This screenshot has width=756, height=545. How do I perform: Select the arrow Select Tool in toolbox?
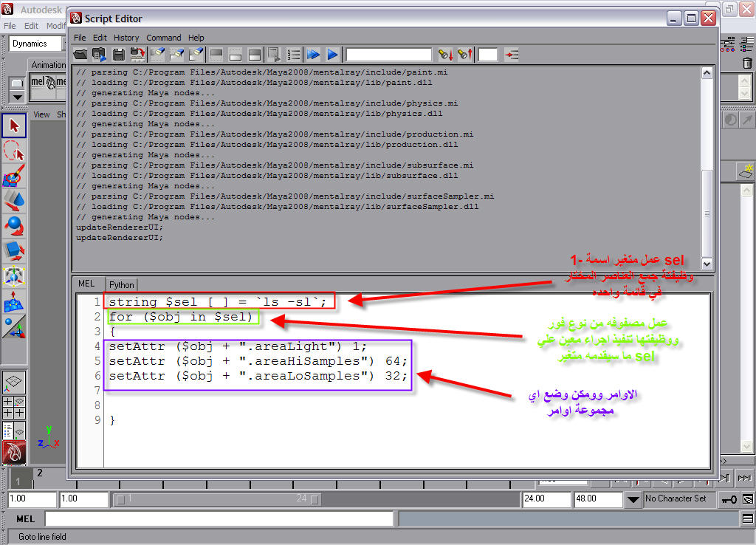pos(14,126)
